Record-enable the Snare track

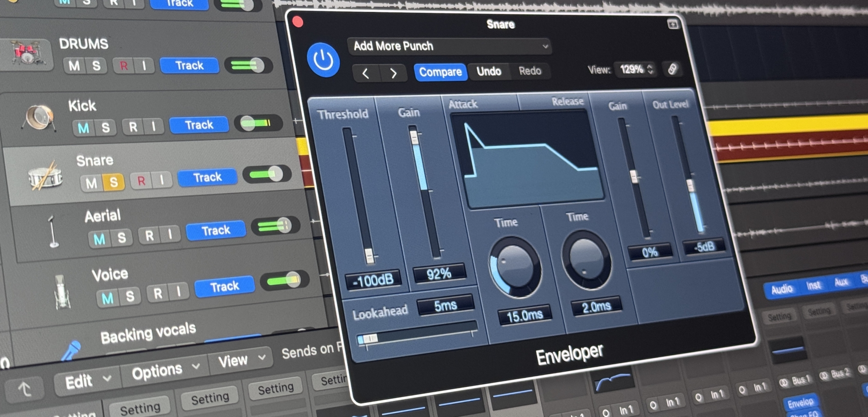tap(141, 181)
